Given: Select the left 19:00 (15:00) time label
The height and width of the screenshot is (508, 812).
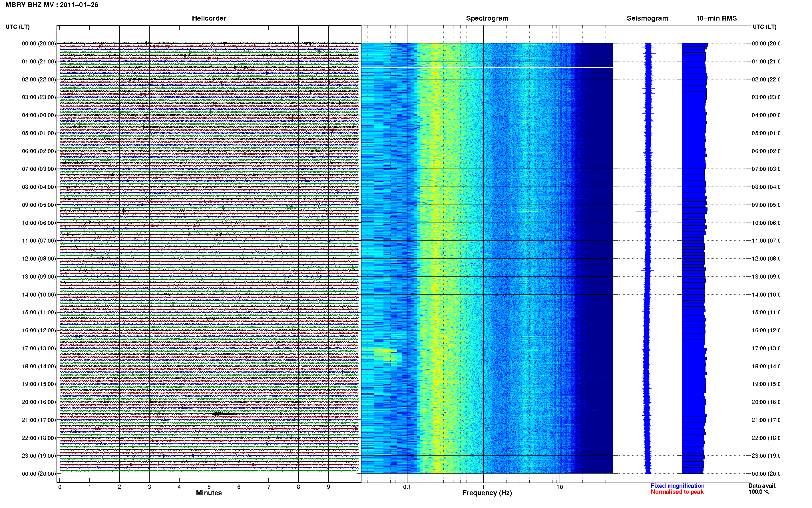Looking at the screenshot, I should point(39,384).
